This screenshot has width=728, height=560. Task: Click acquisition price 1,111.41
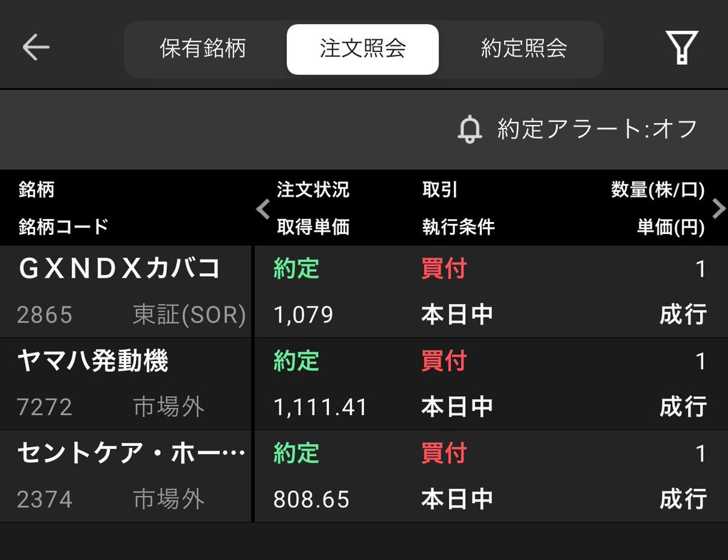[320, 407]
